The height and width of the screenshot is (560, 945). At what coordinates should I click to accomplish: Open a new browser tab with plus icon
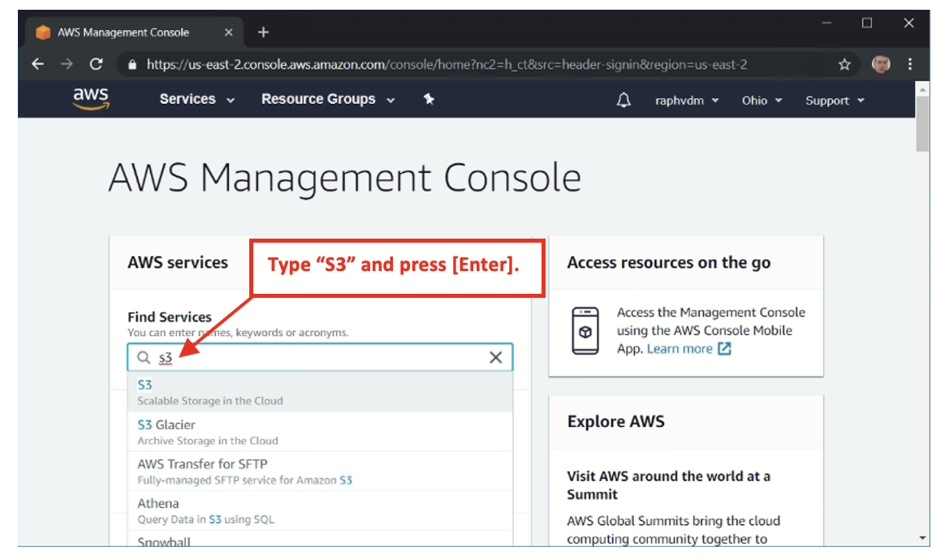(x=263, y=32)
